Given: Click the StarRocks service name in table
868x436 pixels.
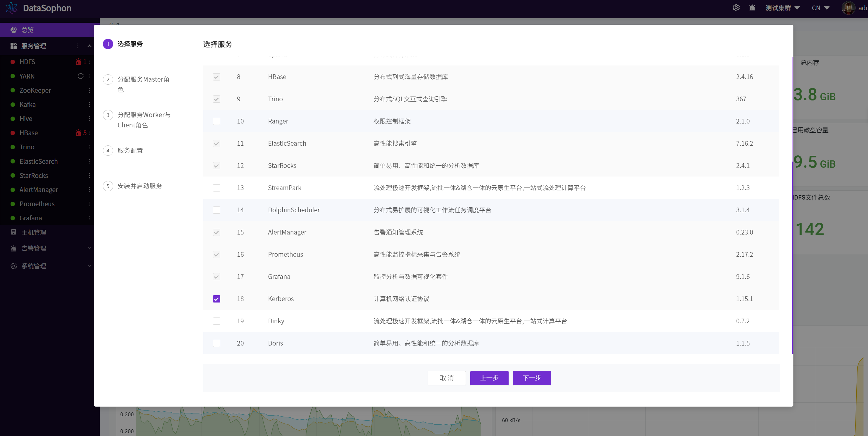Looking at the screenshot, I should point(282,166).
